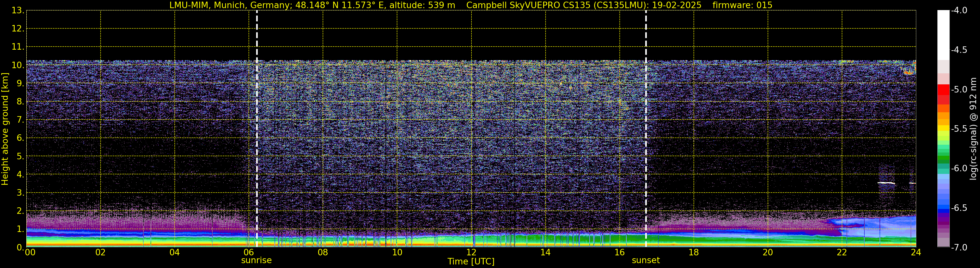Click the colorbar tick label -4.5
Viewport: 980px width, 268px height.
pos(959,50)
